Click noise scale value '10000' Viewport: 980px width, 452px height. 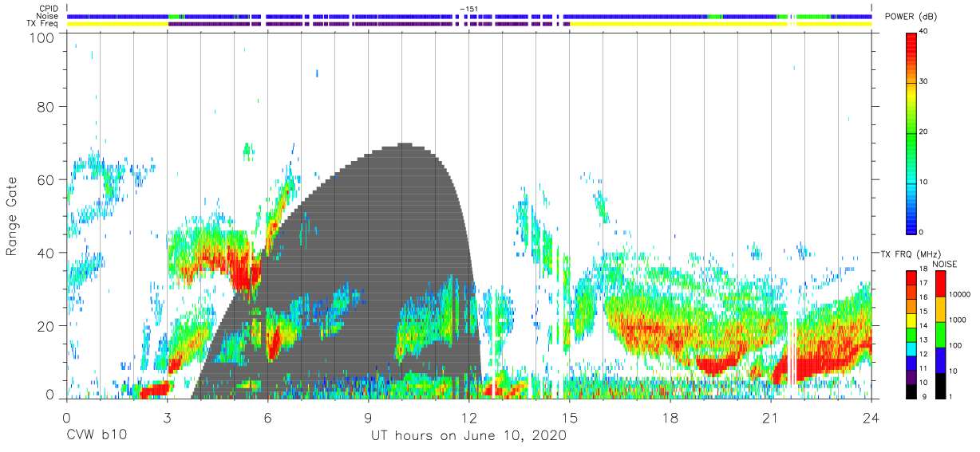click(961, 295)
